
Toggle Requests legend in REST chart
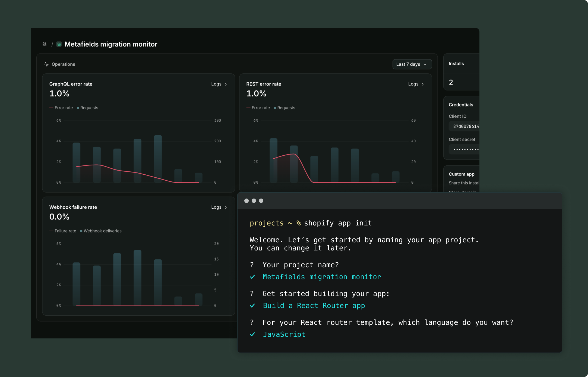[284, 108]
